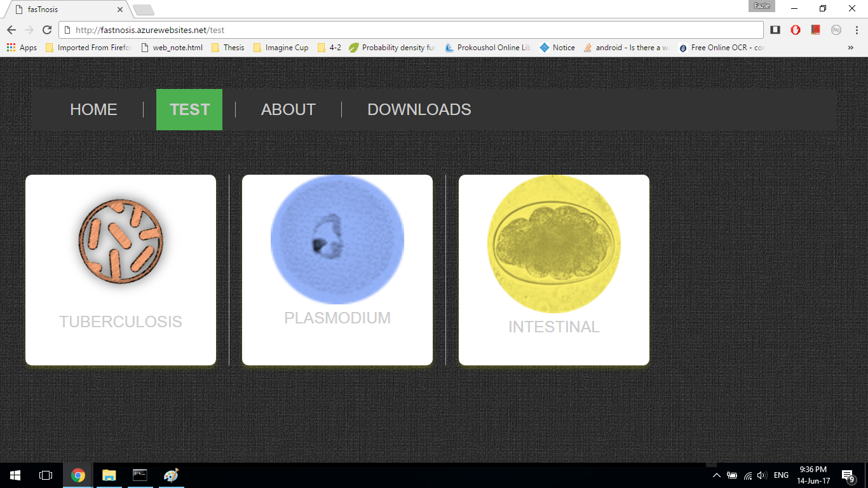Open the Intestinal parasite egg image
Image resolution: width=868 pixels, height=488 pixels.
point(554,245)
